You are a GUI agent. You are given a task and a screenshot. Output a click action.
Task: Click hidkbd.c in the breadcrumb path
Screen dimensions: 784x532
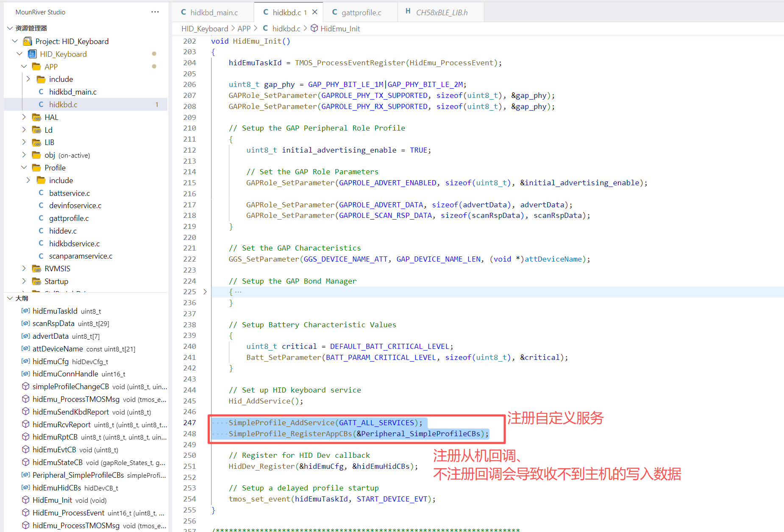pos(286,28)
